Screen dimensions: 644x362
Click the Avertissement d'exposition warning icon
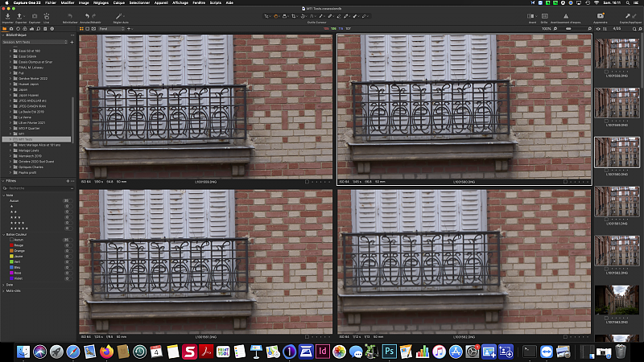point(564,16)
